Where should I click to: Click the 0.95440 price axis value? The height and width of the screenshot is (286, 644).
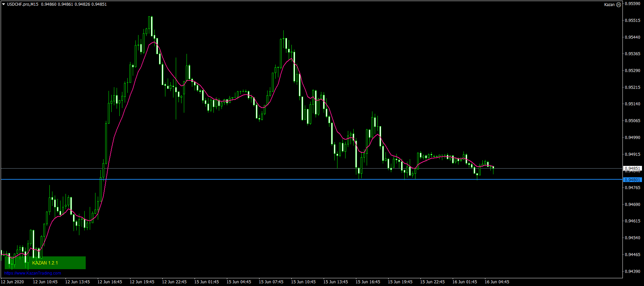(632, 37)
